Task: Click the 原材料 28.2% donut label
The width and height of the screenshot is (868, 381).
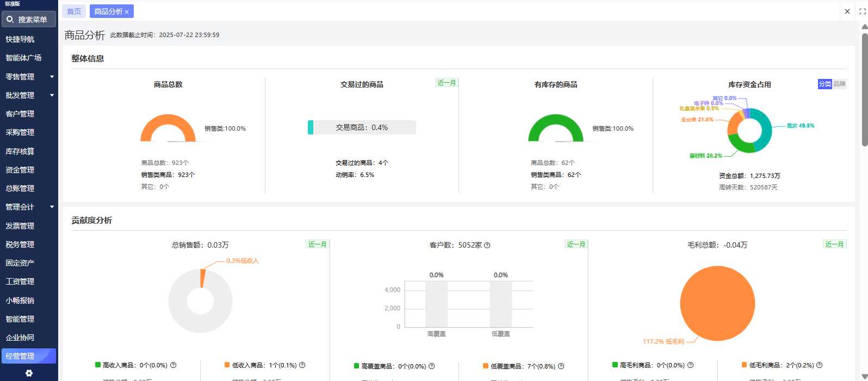Action: [706, 156]
